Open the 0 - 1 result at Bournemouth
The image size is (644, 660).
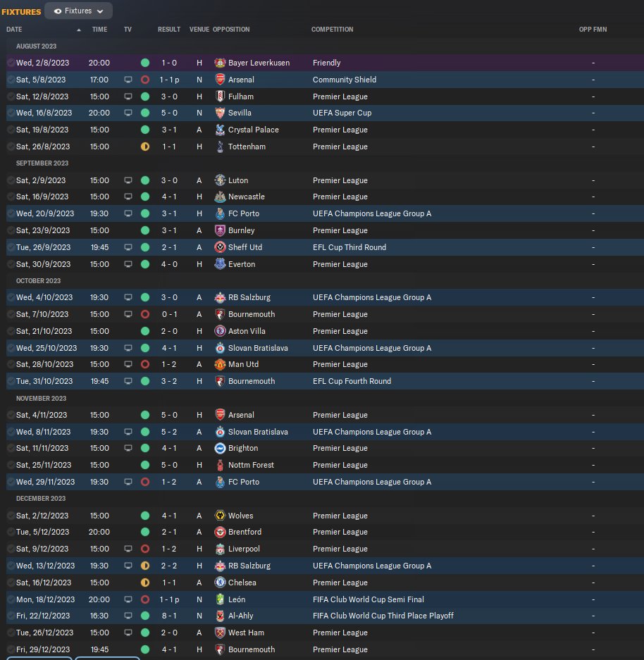[169, 314]
